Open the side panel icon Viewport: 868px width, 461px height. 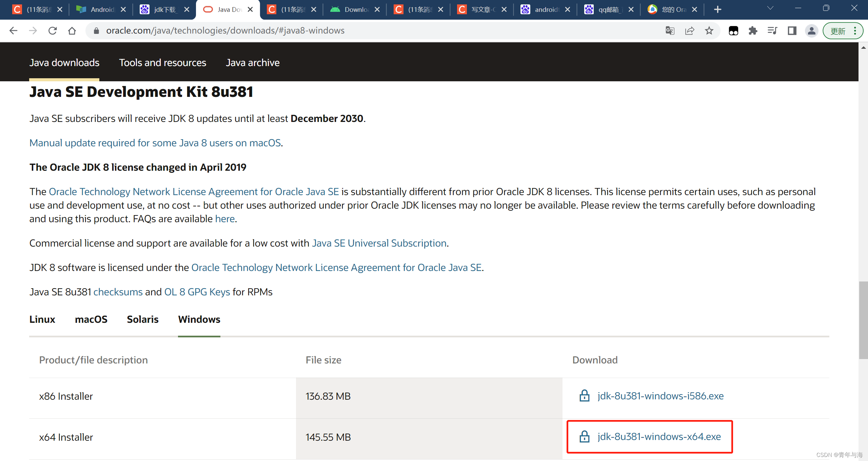pos(791,30)
